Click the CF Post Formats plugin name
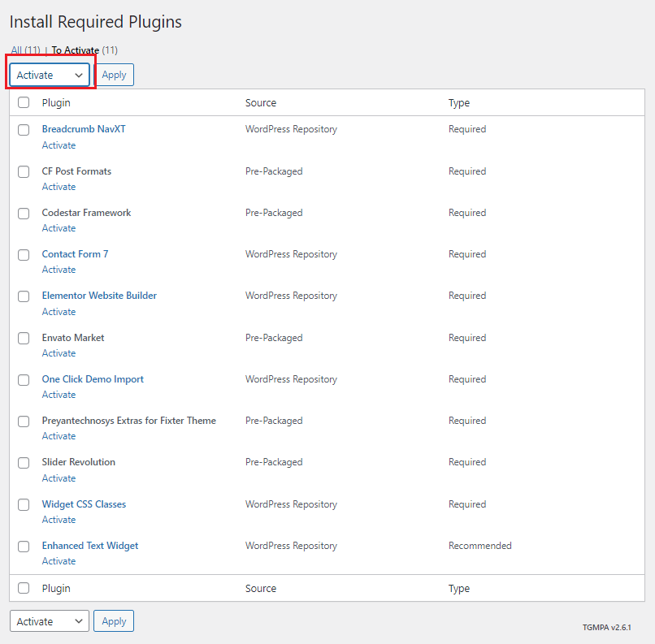 click(x=76, y=171)
